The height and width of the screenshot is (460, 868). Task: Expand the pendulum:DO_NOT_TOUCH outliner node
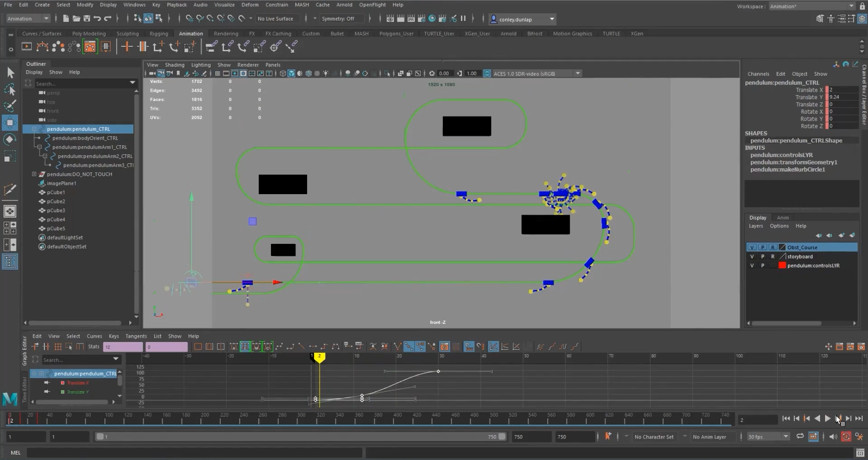[34, 174]
